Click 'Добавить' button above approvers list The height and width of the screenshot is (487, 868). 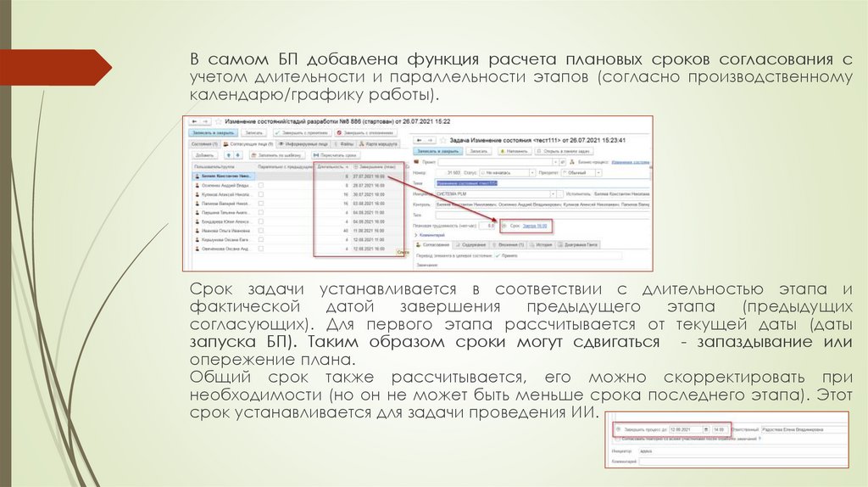click(x=204, y=155)
